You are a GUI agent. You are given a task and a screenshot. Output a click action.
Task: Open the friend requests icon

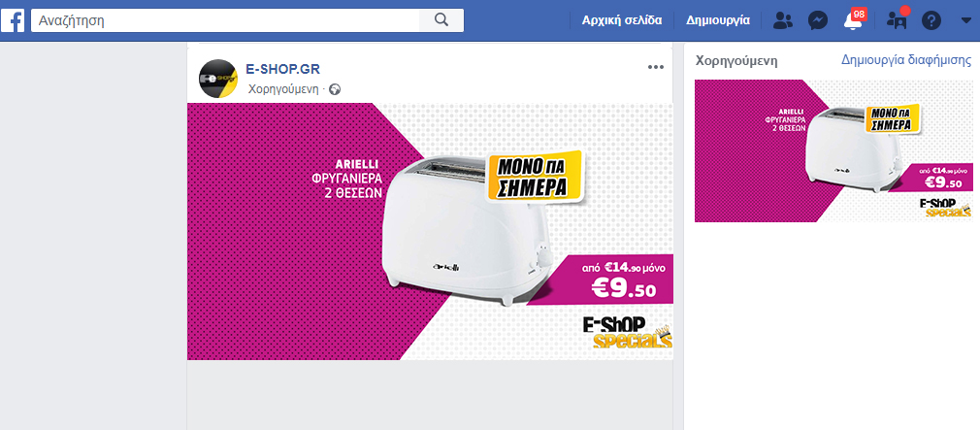[x=782, y=20]
